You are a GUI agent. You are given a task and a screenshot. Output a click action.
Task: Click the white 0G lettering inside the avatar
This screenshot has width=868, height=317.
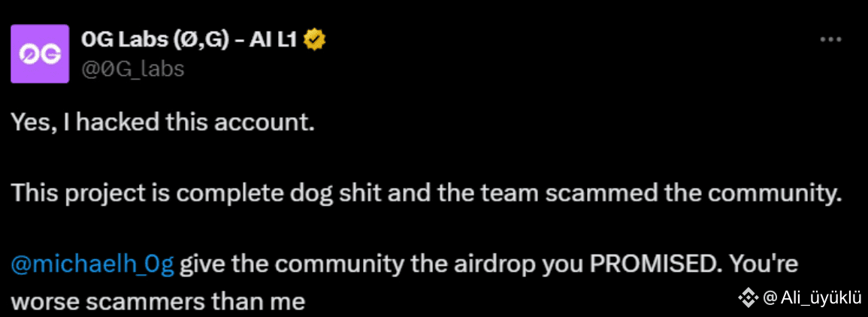click(40, 54)
